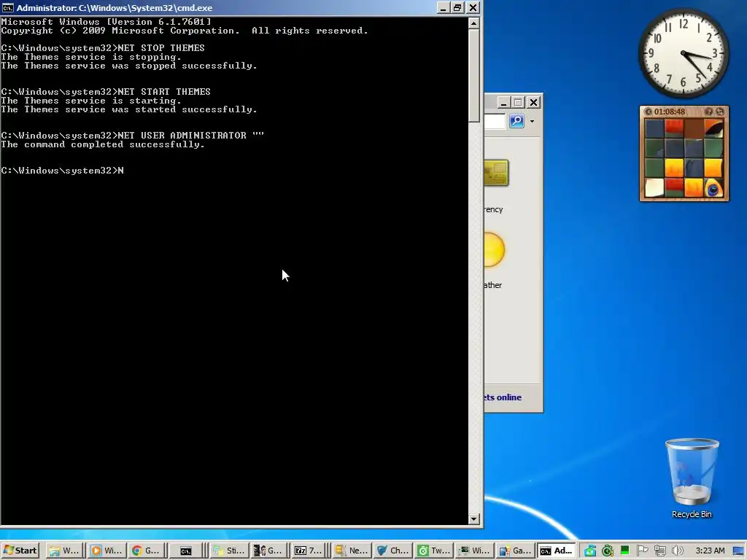
Task: Click the white puzzle tile
Action: pyautogui.click(x=654, y=187)
